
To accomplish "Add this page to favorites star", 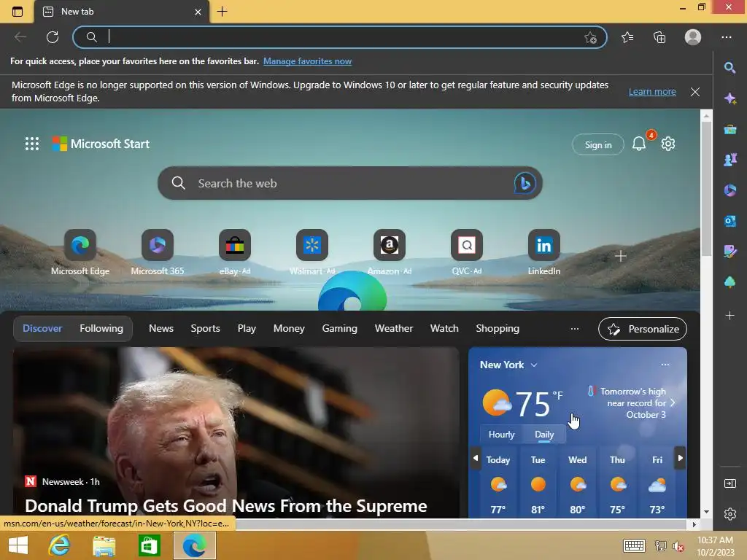I will pyautogui.click(x=590, y=37).
